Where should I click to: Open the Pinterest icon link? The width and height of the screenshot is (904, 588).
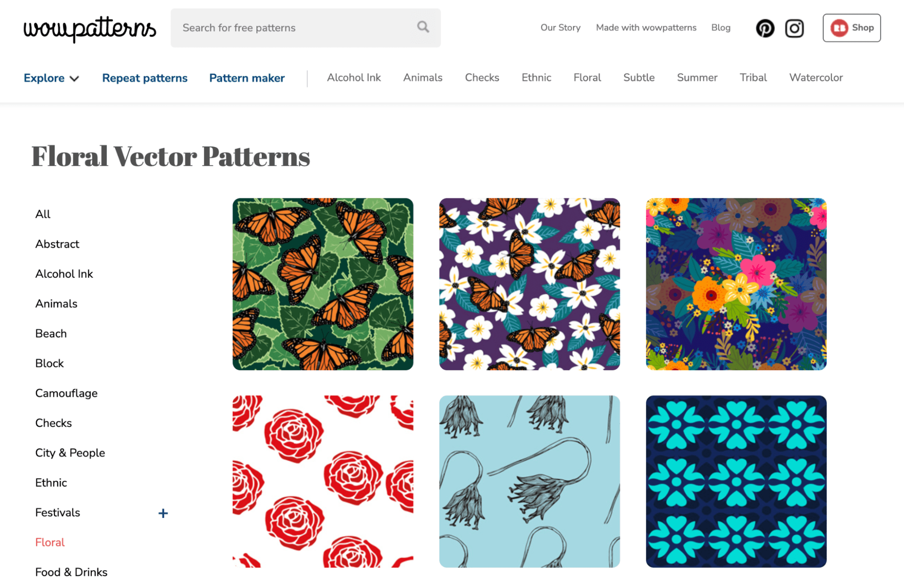click(x=765, y=28)
